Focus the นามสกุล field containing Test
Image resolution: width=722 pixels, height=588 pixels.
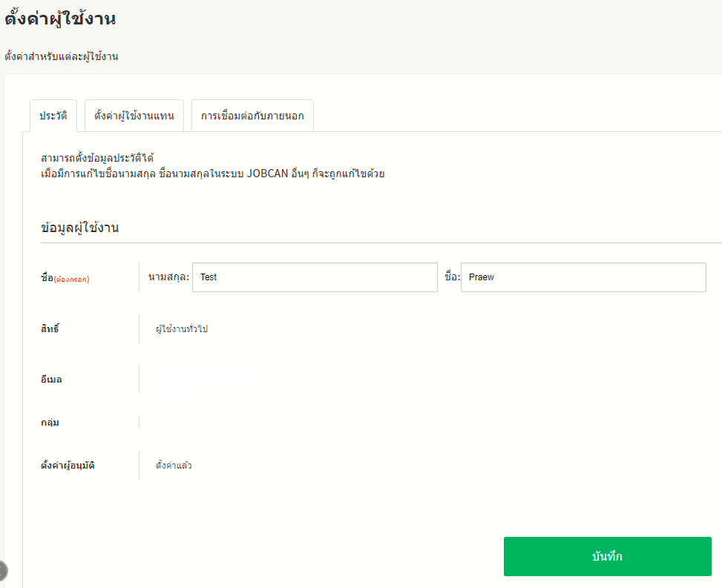pyautogui.click(x=314, y=277)
